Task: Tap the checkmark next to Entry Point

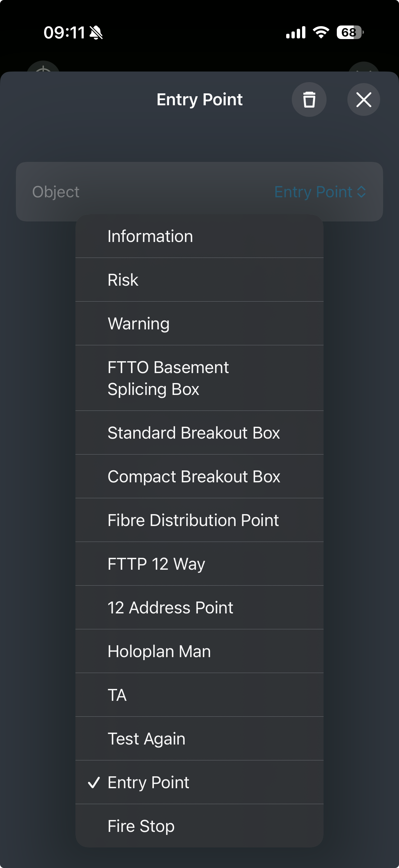Action: point(94,782)
